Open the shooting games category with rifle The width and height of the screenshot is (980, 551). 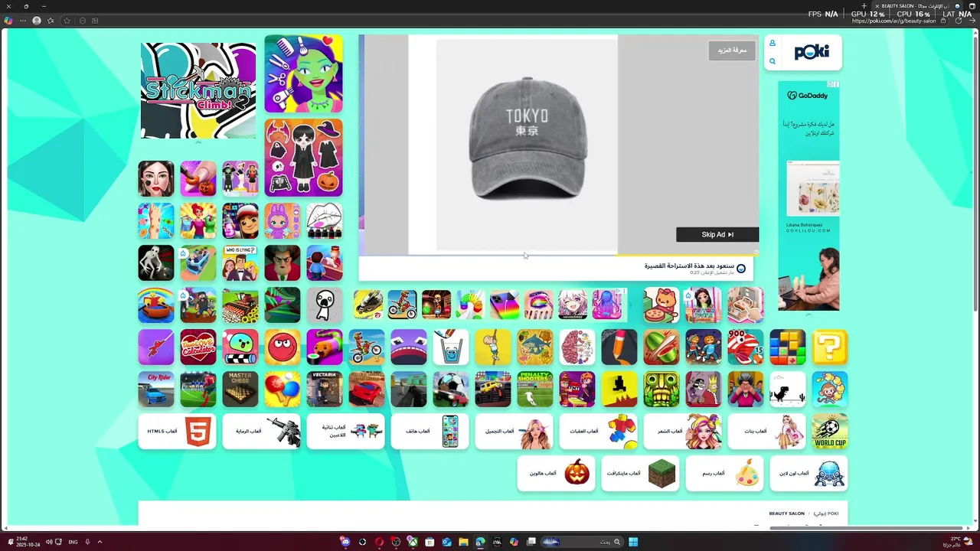pyautogui.click(x=262, y=432)
